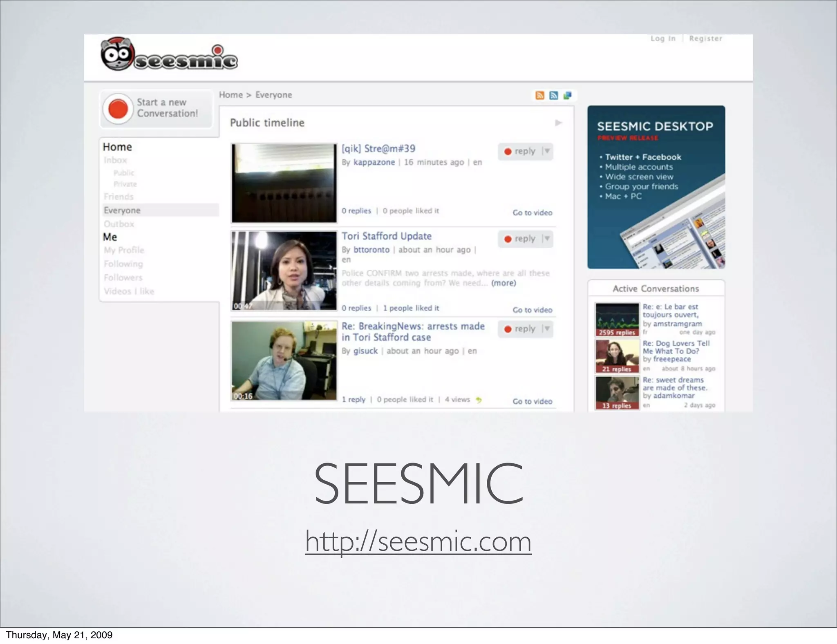
Task: Click the Home breadcrumb link
Action: coord(231,95)
